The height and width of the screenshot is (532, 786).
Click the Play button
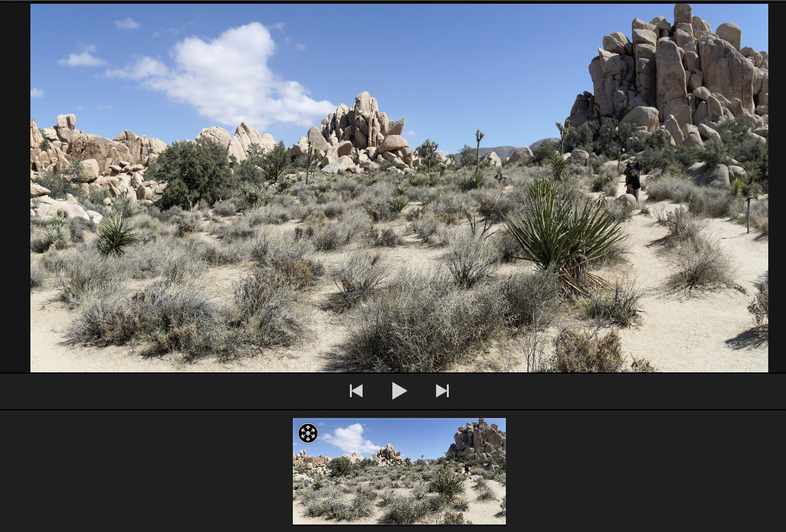coord(399,391)
